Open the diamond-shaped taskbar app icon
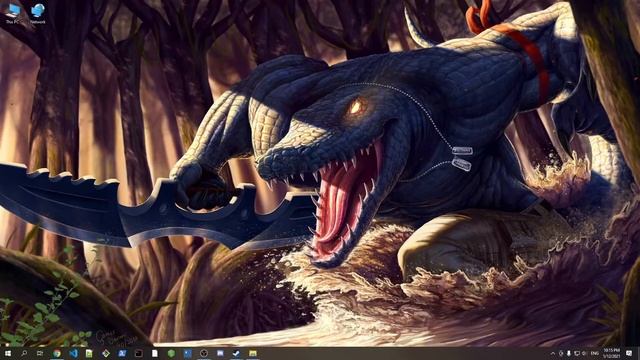This screenshot has height=360, width=640. (x=106, y=353)
